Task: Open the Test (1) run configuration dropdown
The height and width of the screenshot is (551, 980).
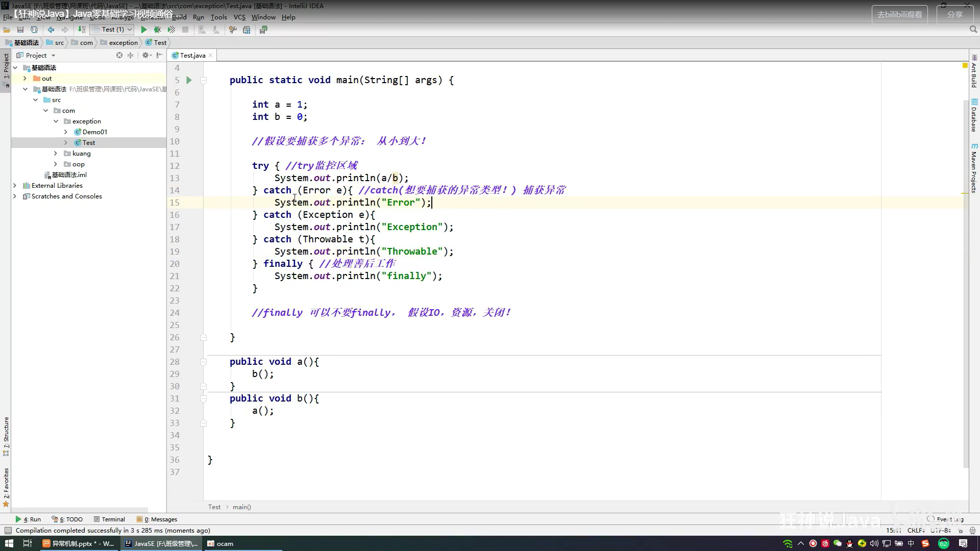Action: tap(112, 30)
